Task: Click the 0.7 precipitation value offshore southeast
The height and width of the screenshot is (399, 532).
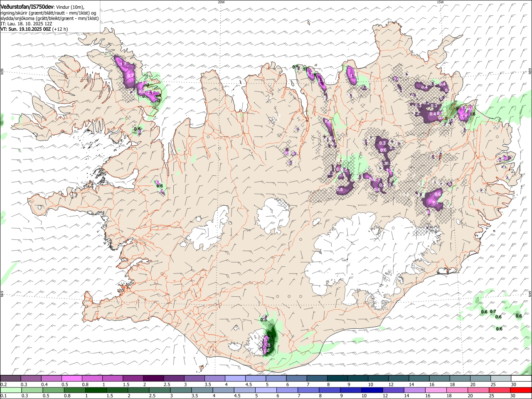Action: 493,312
